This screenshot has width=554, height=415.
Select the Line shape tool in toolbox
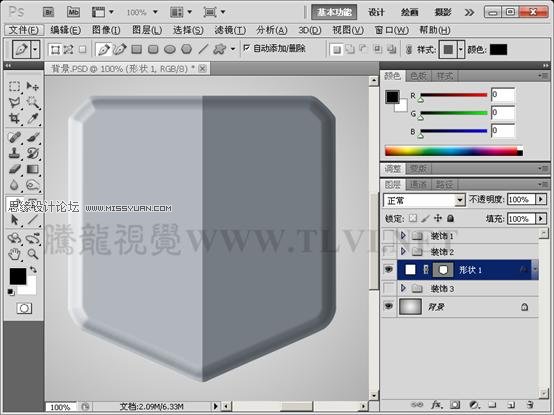point(33,220)
